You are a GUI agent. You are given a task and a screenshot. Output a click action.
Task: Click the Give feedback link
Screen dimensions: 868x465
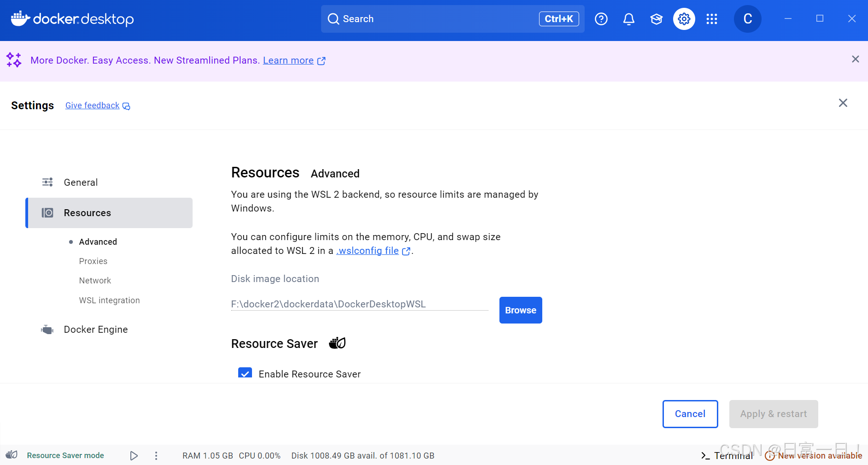pos(92,106)
